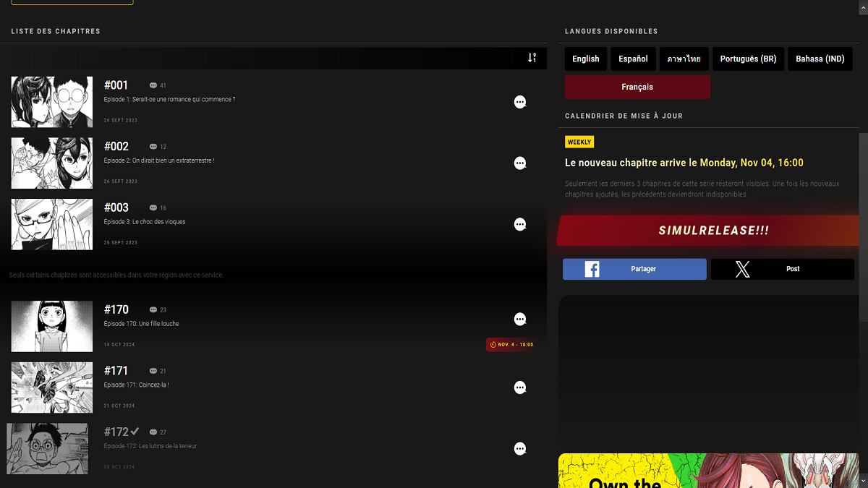Open comments bubble for chapter #003
Screen dimensions: 868x488
coord(519,225)
